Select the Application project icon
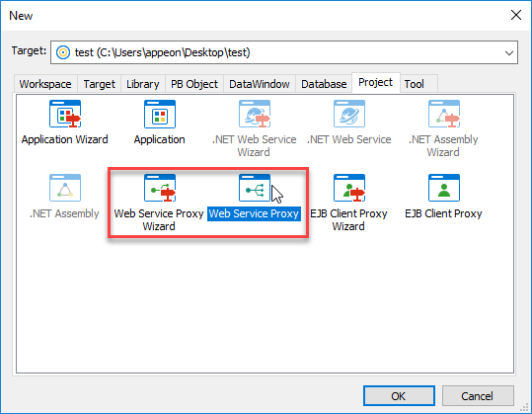Screen dimensions: 532x414 pyautogui.click(x=160, y=114)
